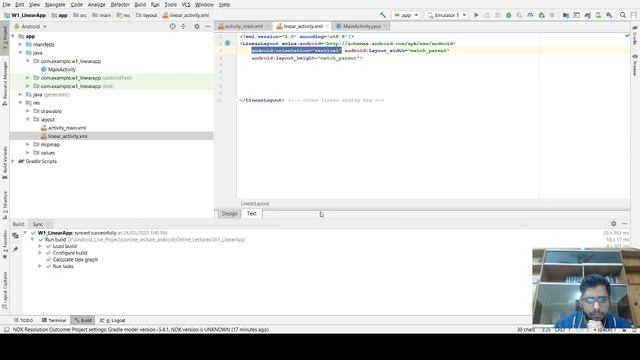Click the android:layout_height attribute line

[x=307, y=58]
